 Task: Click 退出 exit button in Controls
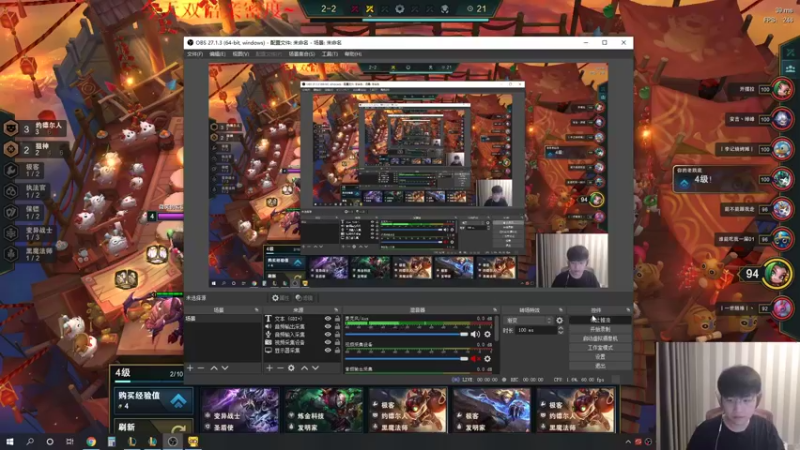click(x=600, y=366)
